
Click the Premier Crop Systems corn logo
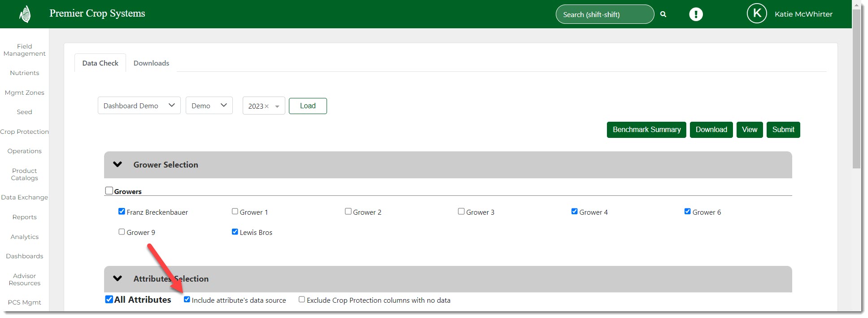tap(25, 14)
